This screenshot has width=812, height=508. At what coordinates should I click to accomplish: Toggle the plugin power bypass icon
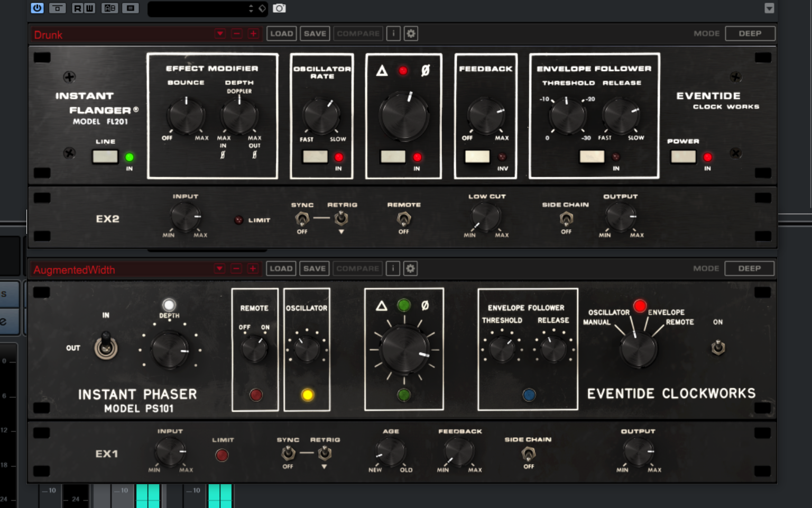pyautogui.click(x=37, y=8)
